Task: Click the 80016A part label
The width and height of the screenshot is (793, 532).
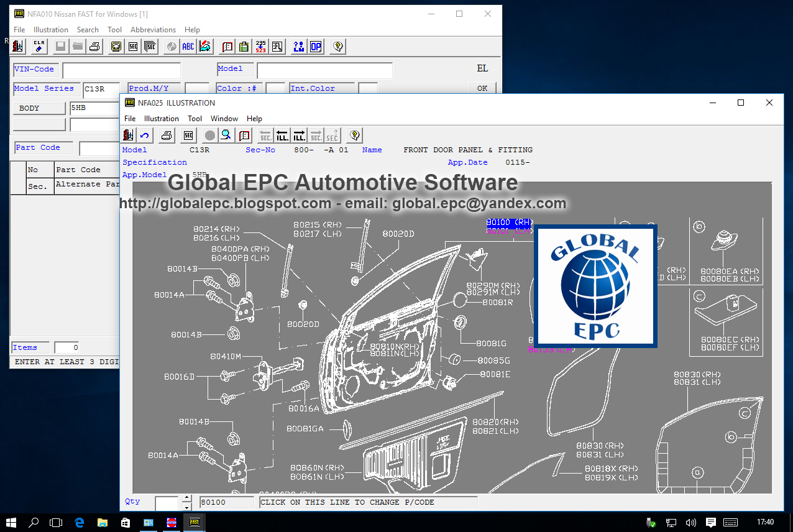Action: [x=304, y=409]
